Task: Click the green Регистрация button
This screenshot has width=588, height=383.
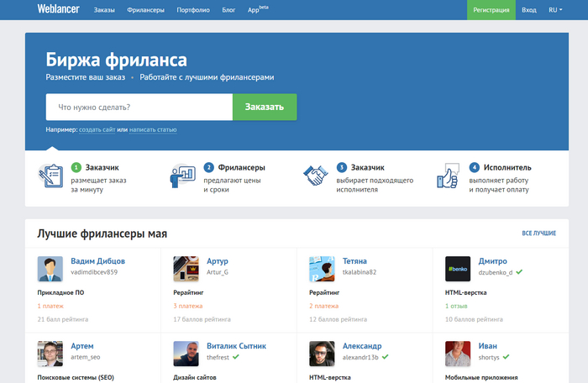Action: (x=491, y=10)
